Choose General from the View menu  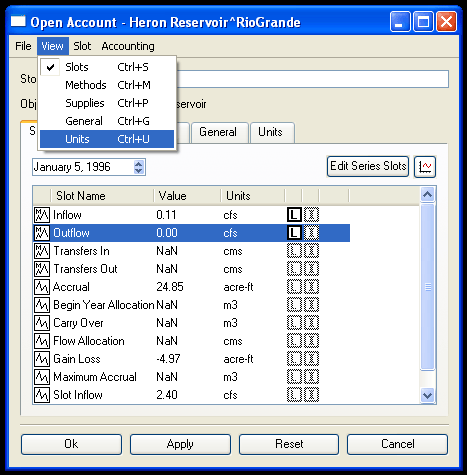[107, 121]
